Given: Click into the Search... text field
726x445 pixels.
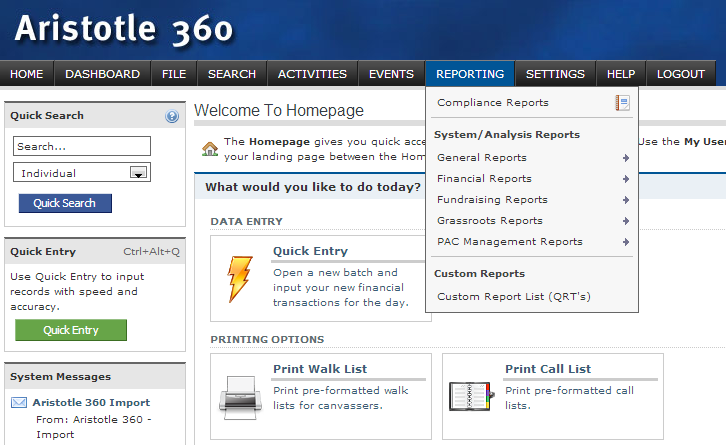Looking at the screenshot, I should 82,146.
